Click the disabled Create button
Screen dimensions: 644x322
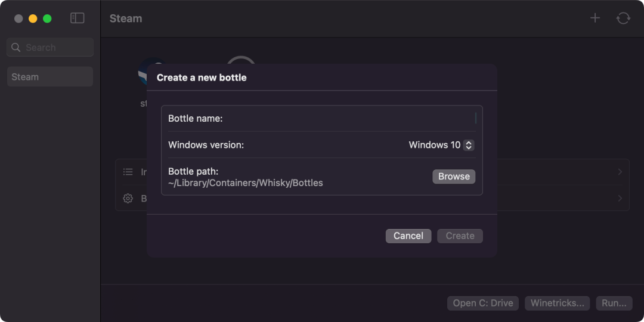click(460, 236)
